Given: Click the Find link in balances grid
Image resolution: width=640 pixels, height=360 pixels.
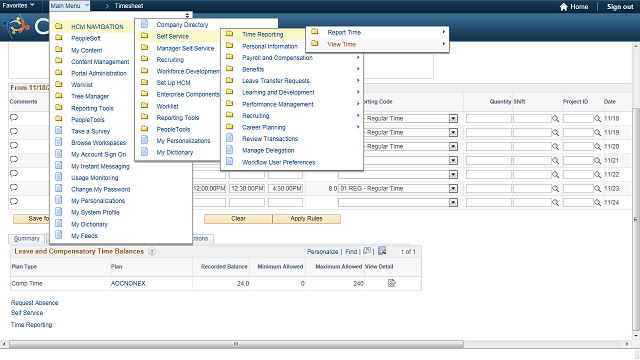Looking at the screenshot, I should point(351,252).
